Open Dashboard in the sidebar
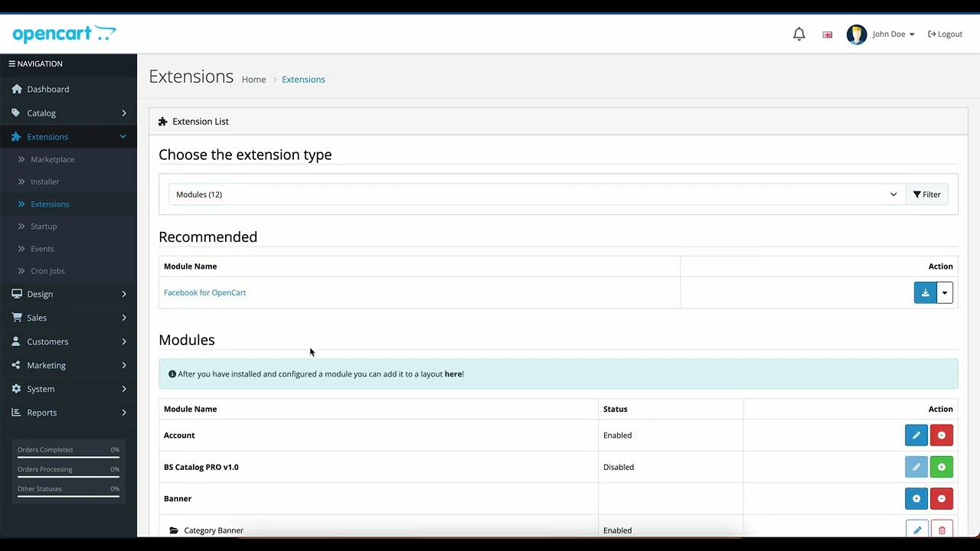This screenshot has width=980, height=551. pyautogui.click(x=68, y=89)
